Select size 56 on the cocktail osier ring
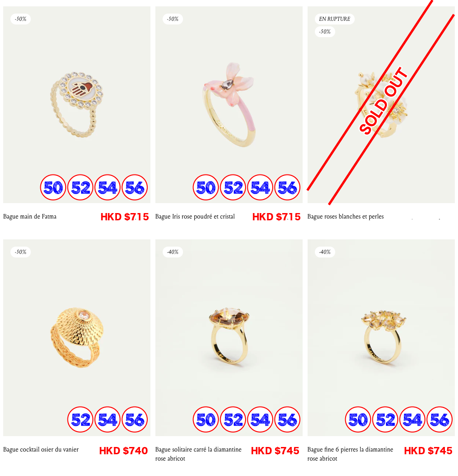Screen dimensions: 458x476 135,419
